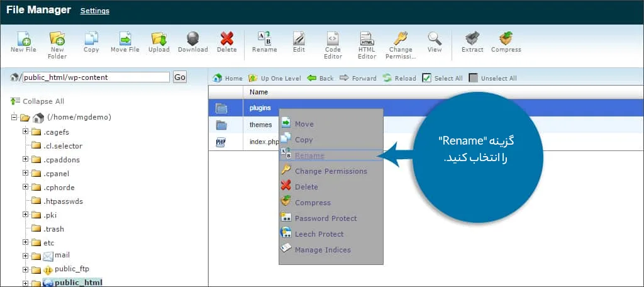The width and height of the screenshot is (644, 287).
Task: Launch the HTML Editor
Action: point(367,38)
